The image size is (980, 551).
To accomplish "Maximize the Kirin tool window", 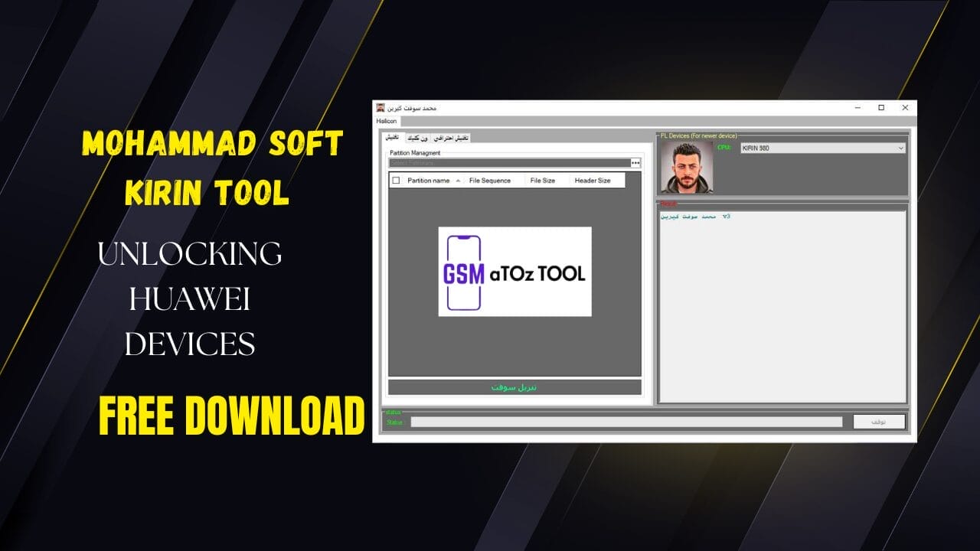I will [881, 108].
